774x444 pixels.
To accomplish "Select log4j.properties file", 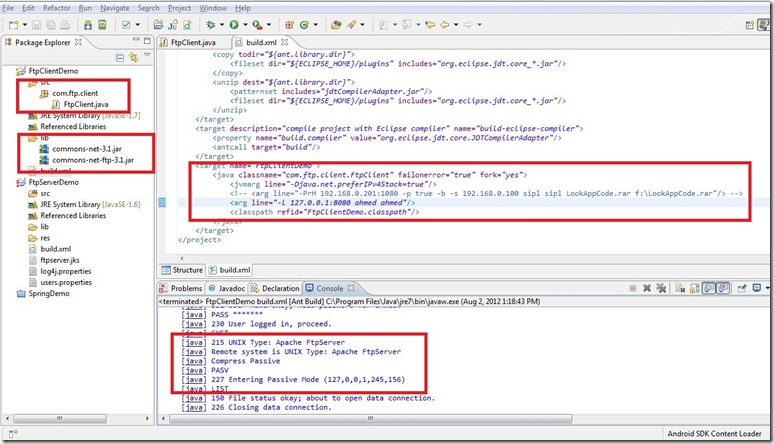I will pos(66,271).
